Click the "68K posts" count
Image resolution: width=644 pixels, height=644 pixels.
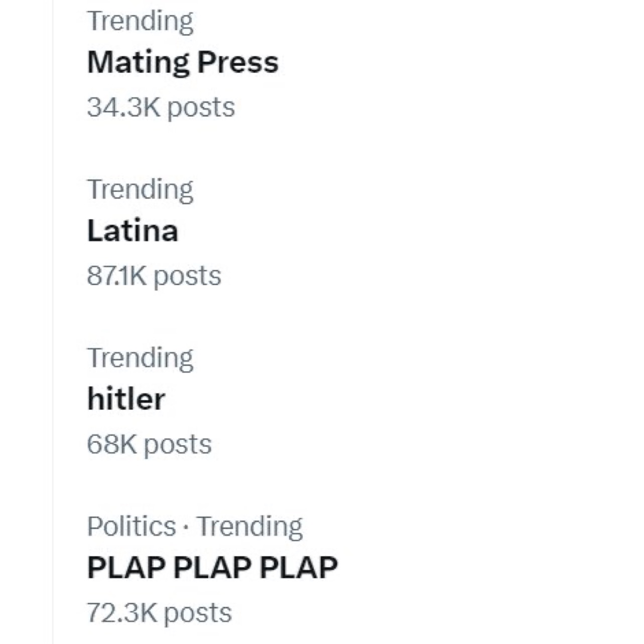click(x=149, y=444)
